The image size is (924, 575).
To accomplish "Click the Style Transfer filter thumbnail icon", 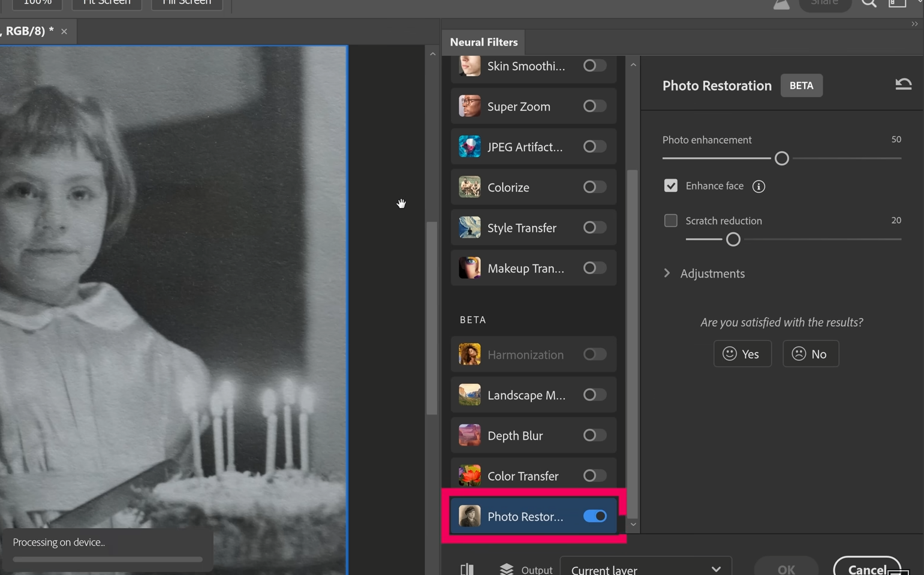I will (x=469, y=227).
